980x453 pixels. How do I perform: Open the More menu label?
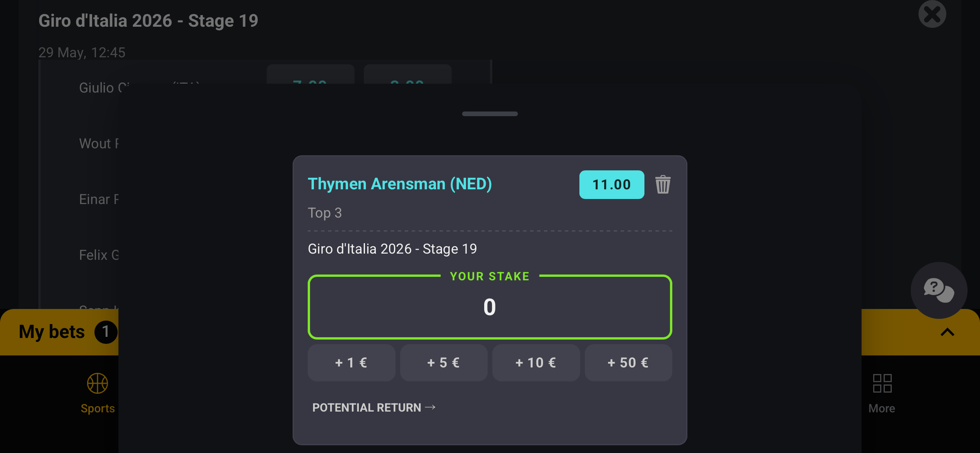[882, 408]
